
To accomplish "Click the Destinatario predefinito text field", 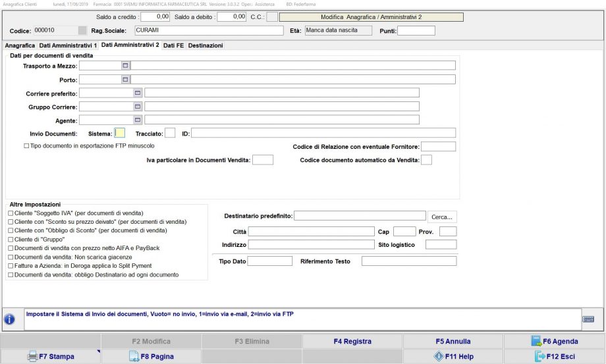I will [x=360, y=215].
